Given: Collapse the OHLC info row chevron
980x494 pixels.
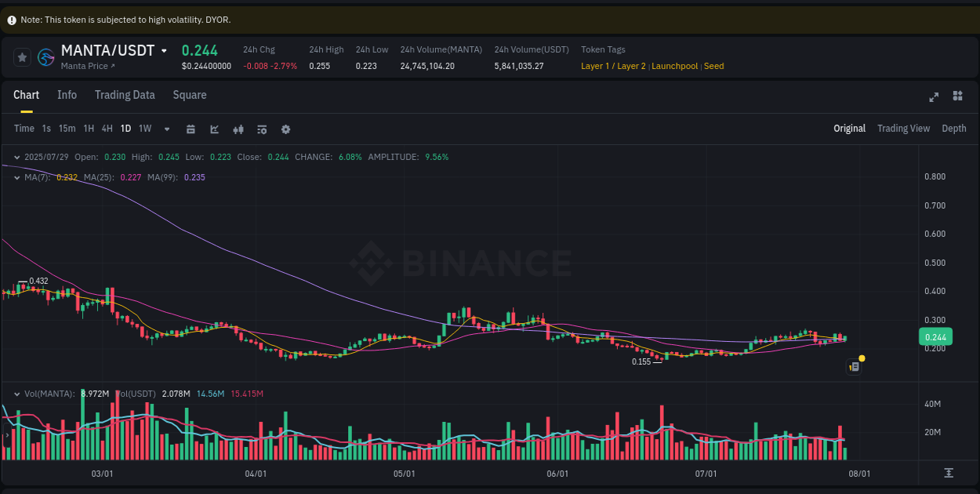Looking at the screenshot, I should click(16, 157).
